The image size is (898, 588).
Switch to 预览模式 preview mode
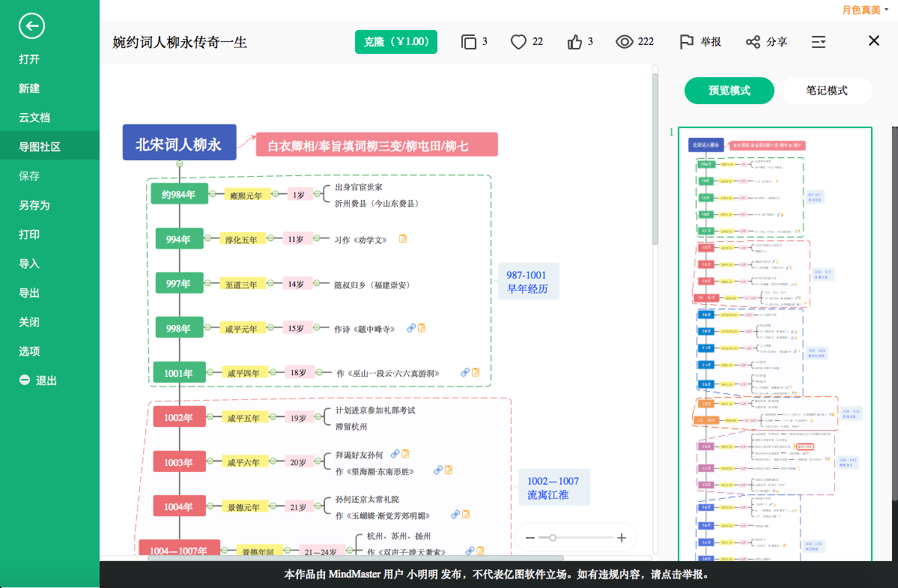coord(729,91)
